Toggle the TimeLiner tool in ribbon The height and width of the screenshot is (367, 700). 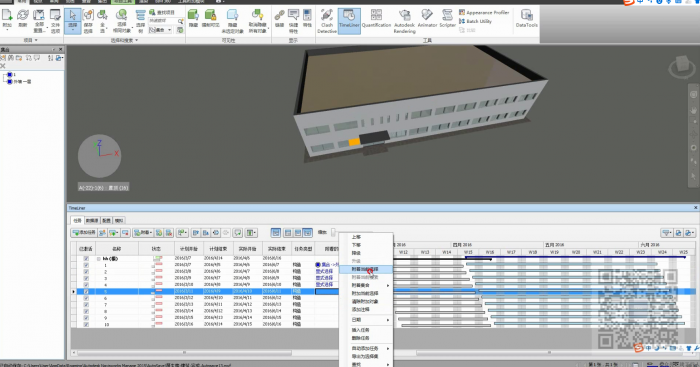pyautogui.click(x=349, y=21)
